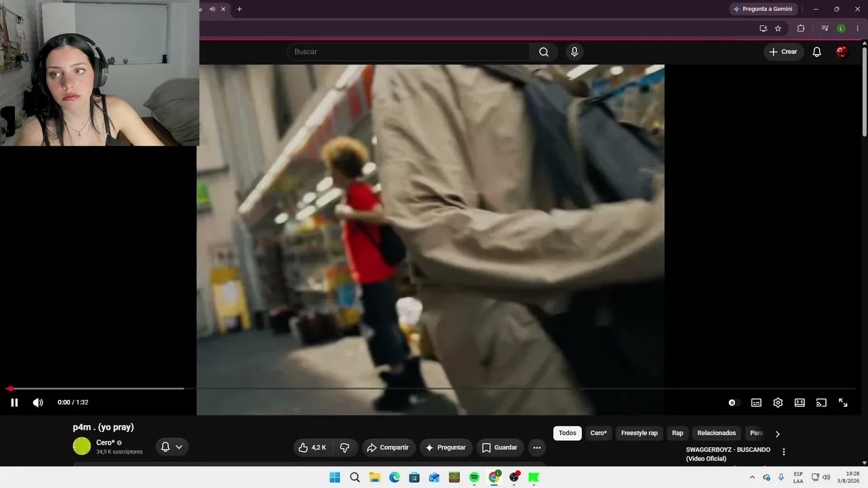The image size is (868, 488).
Task: Cast the video to a TV
Action: [821, 403]
